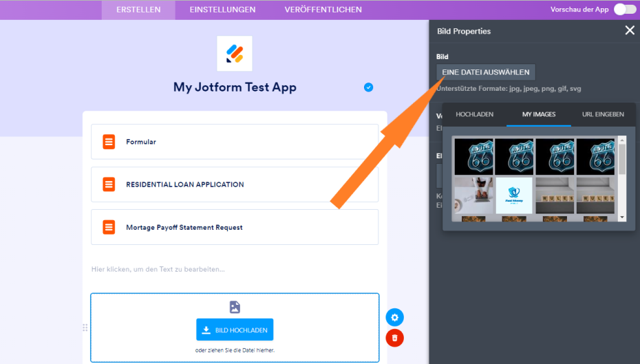The width and height of the screenshot is (640, 364).
Task: Click the My Jotform Test App title
Action: 235,87
